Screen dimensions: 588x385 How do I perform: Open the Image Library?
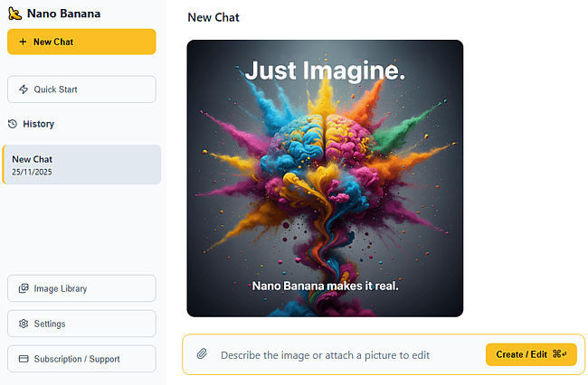click(x=81, y=289)
